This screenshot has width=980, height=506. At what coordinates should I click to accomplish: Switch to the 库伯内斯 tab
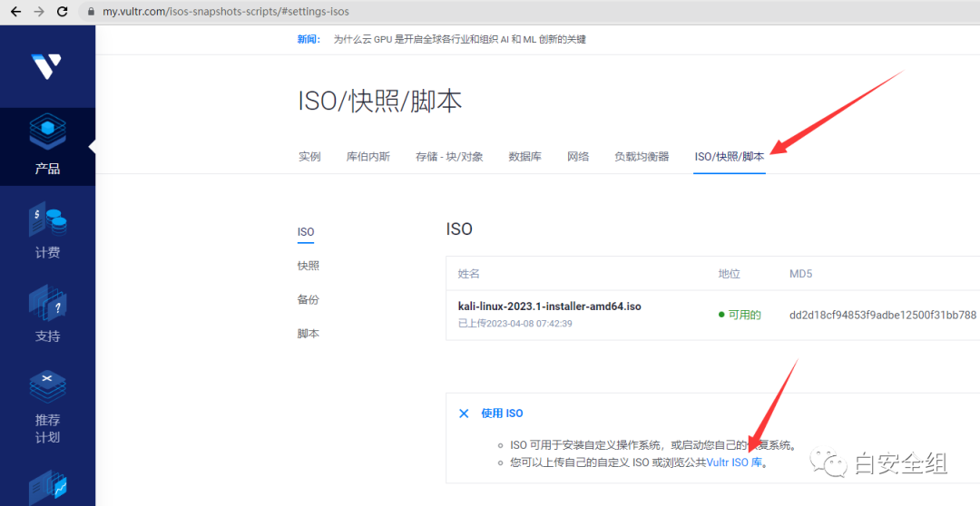[x=368, y=157]
